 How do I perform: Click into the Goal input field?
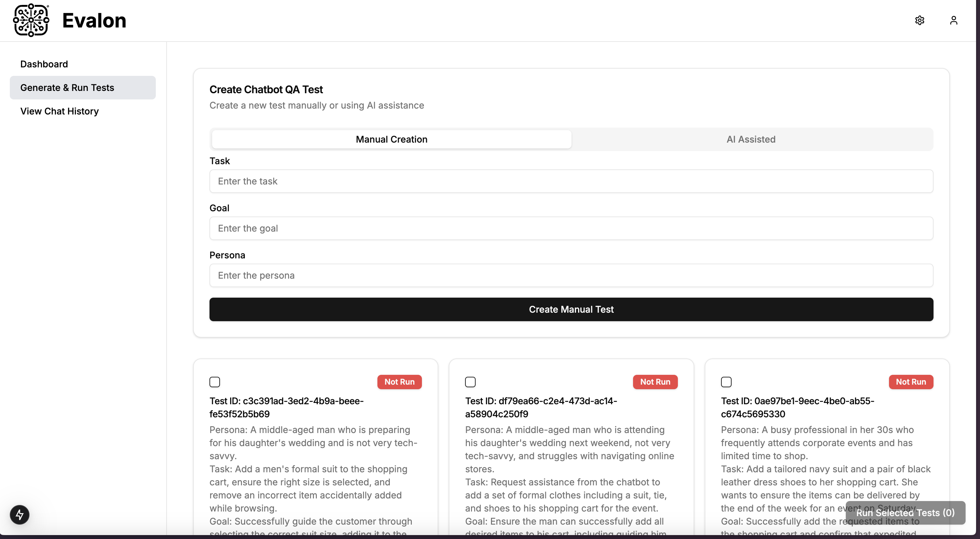click(x=571, y=228)
